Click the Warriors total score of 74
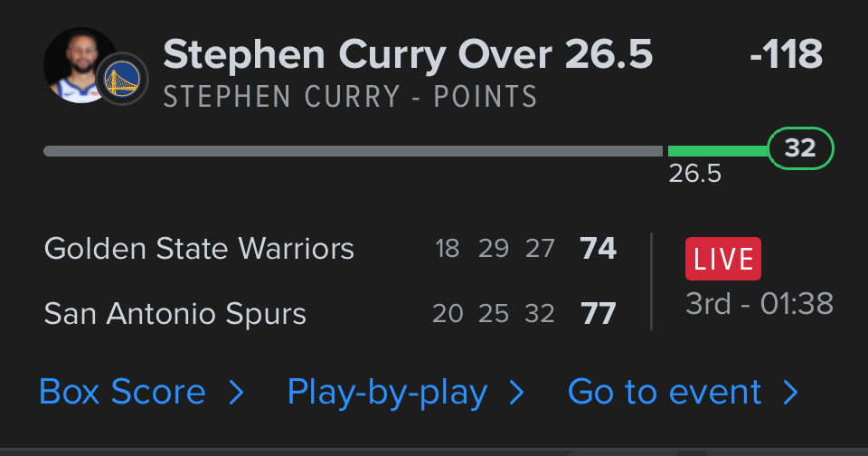The image size is (868, 456). coord(599,248)
